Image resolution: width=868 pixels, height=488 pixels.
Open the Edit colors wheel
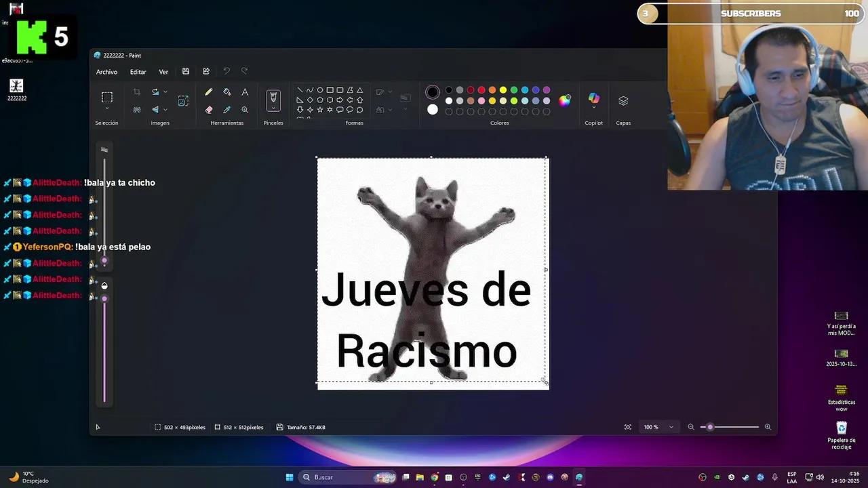pyautogui.click(x=565, y=100)
